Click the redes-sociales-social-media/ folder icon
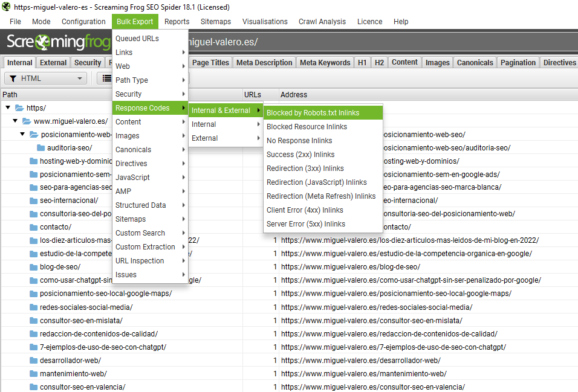This screenshot has width=578, height=392. coord(33,307)
